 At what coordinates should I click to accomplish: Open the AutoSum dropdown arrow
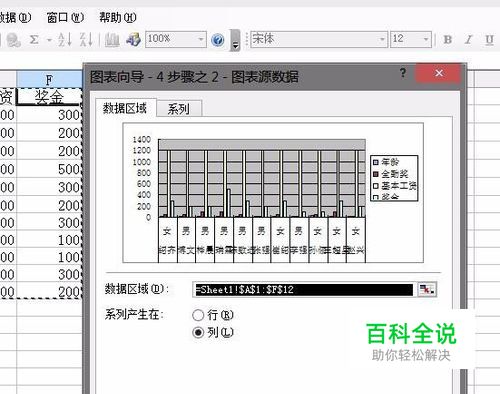49,40
